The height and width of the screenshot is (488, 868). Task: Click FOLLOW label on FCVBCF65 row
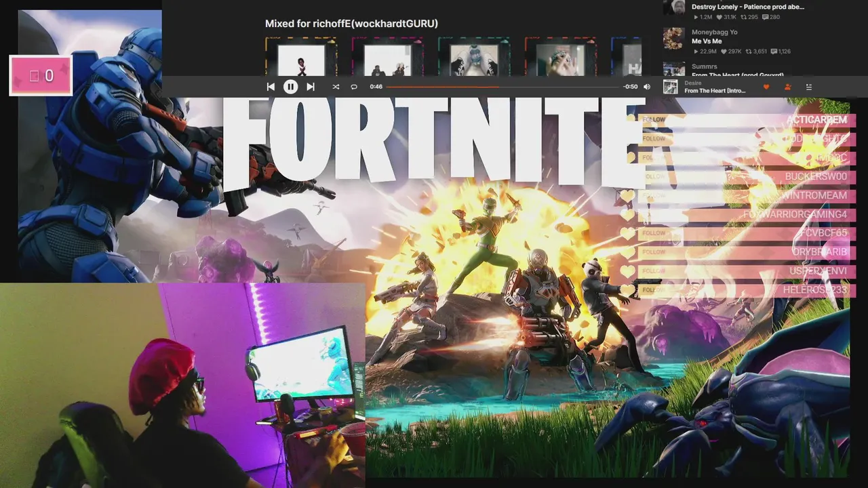pyautogui.click(x=654, y=233)
